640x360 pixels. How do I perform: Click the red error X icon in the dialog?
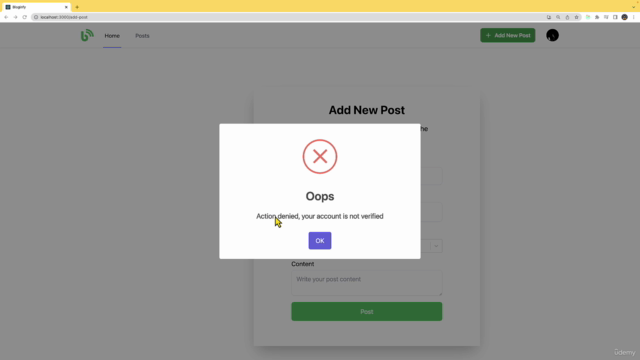click(320, 157)
